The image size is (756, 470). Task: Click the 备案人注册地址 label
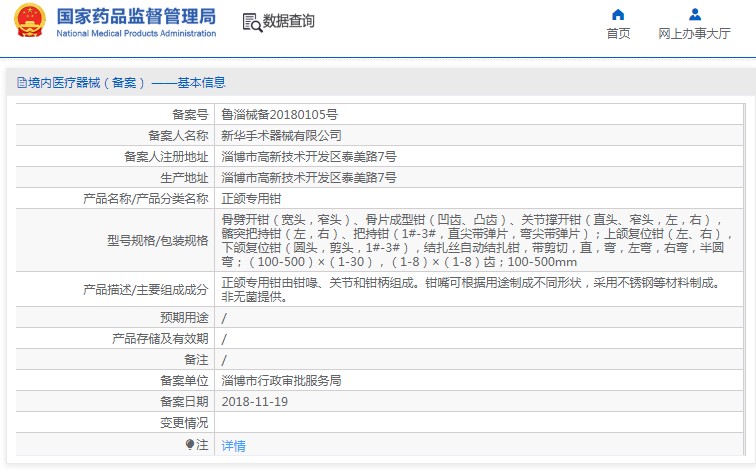pyautogui.click(x=166, y=157)
